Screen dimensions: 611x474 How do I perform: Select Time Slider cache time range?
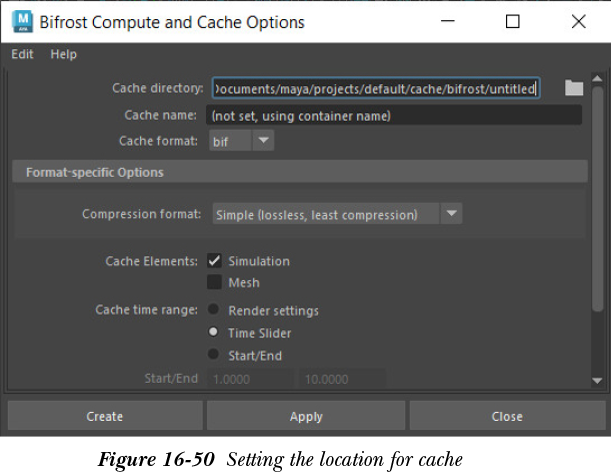pos(214,333)
